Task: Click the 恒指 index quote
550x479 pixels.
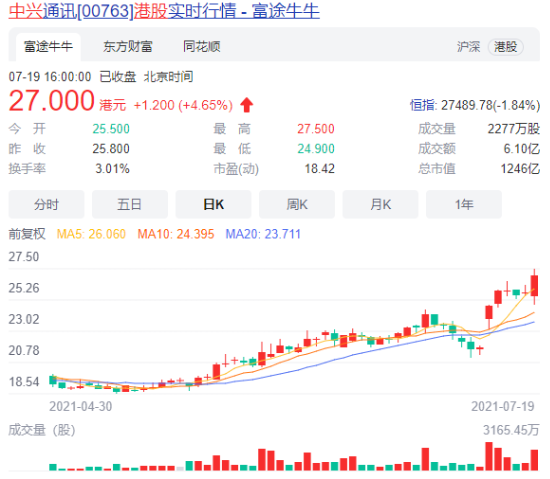Action: [475, 105]
